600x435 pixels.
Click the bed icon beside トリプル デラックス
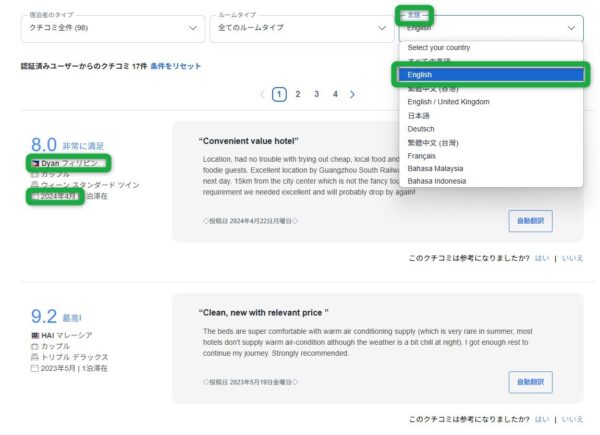pyautogui.click(x=36, y=357)
